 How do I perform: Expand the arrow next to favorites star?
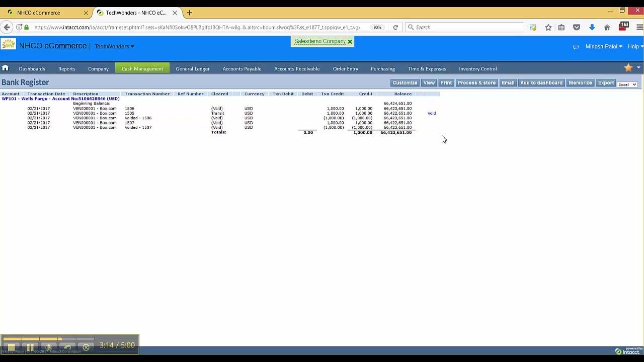point(638,67)
